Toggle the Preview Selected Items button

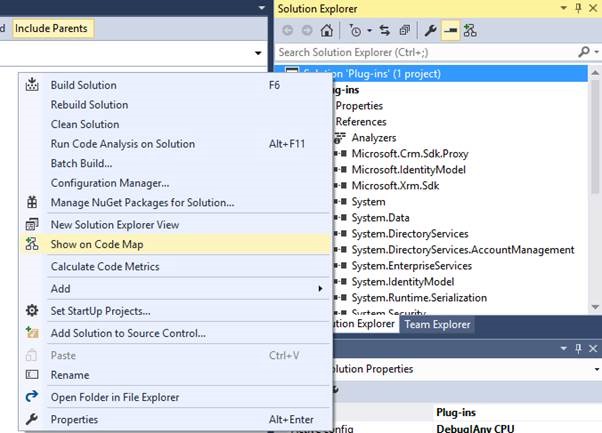click(x=450, y=30)
